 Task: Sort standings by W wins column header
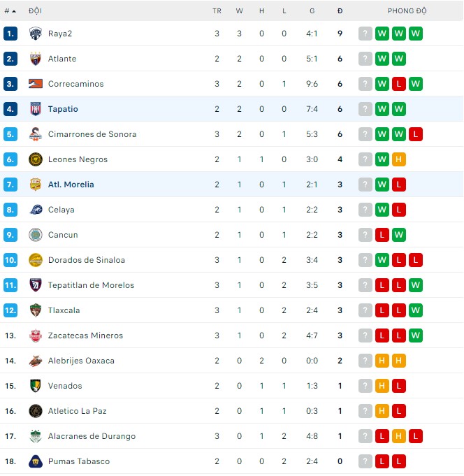tap(239, 11)
